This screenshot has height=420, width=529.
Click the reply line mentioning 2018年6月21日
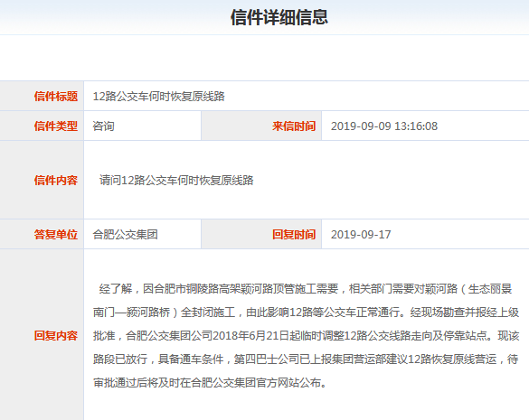pyautogui.click(x=306, y=336)
